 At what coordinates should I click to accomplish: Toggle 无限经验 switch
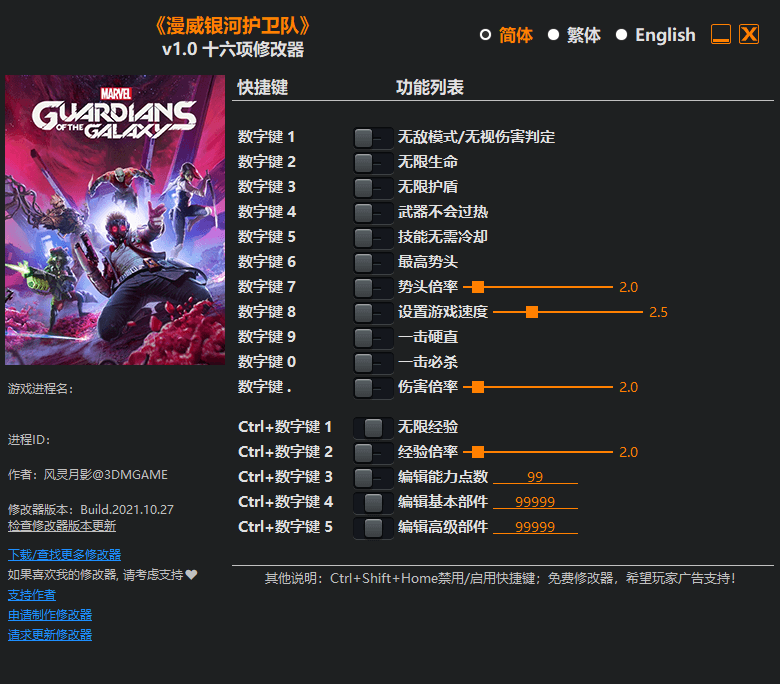tap(373, 428)
